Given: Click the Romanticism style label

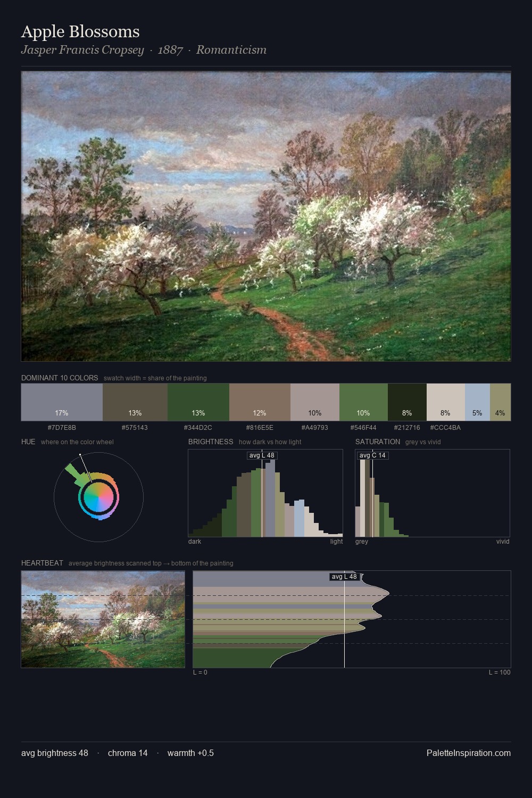Looking at the screenshot, I should click(x=231, y=50).
